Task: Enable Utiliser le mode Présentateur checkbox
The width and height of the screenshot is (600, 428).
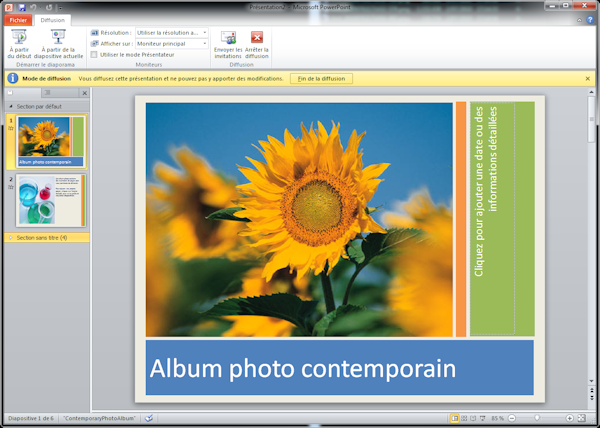Action: (94, 54)
